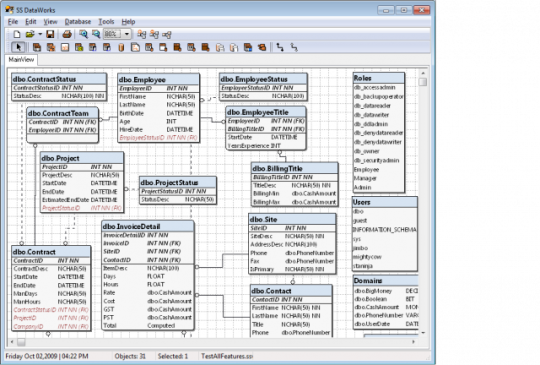Select dbo.UserDate in the Domains list
The height and width of the screenshot is (365, 540).
[372, 324]
